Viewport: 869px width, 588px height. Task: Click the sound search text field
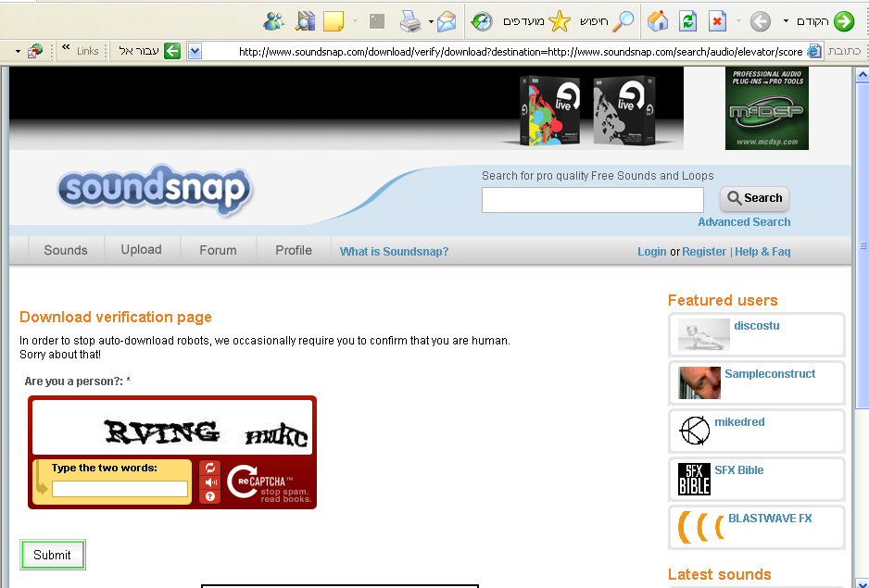592,200
